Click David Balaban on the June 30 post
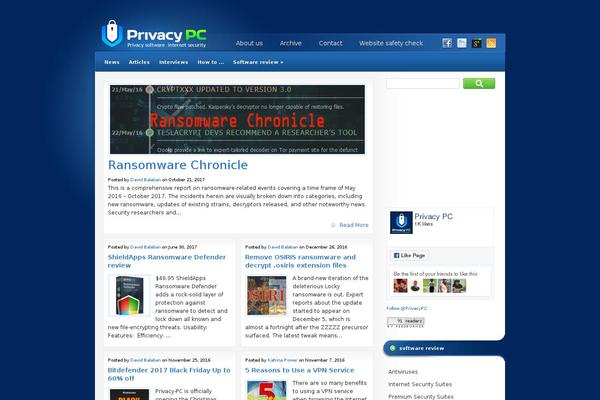 pos(145,247)
